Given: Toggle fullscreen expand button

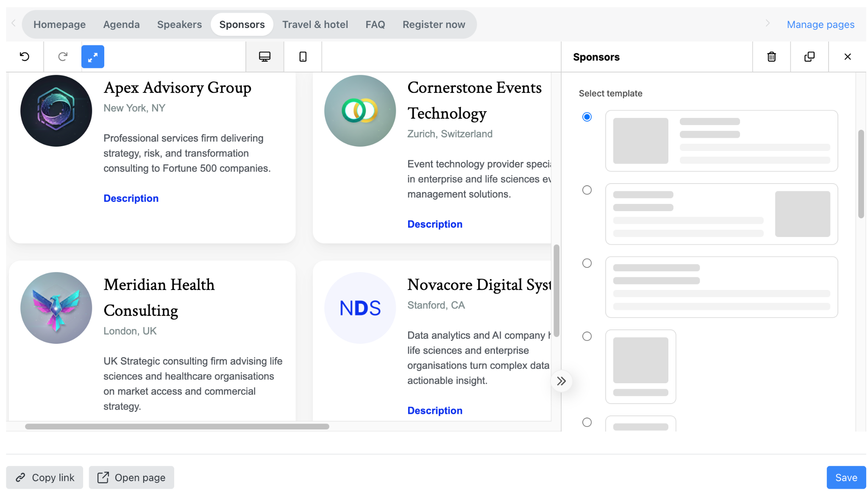Looking at the screenshot, I should tap(93, 56).
